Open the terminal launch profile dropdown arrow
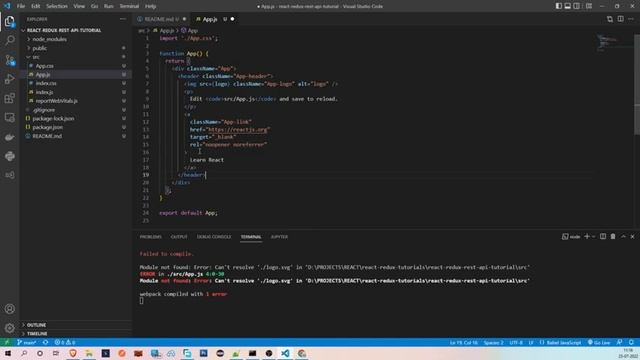 pyautogui.click(x=593, y=236)
